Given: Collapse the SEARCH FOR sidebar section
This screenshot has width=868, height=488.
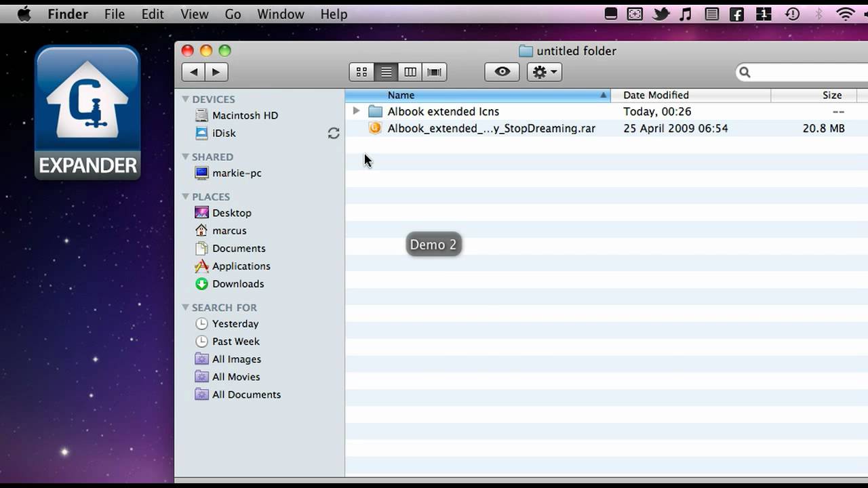Looking at the screenshot, I should (x=185, y=308).
